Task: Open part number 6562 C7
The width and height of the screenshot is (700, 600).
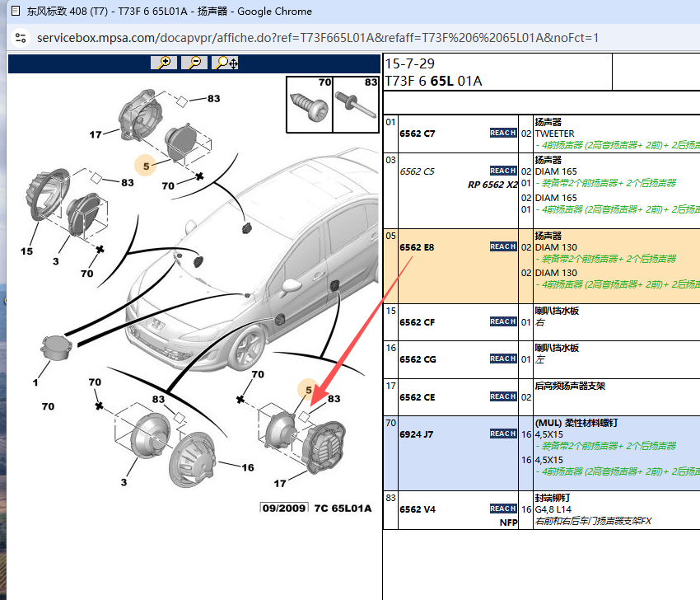Action: point(417,134)
